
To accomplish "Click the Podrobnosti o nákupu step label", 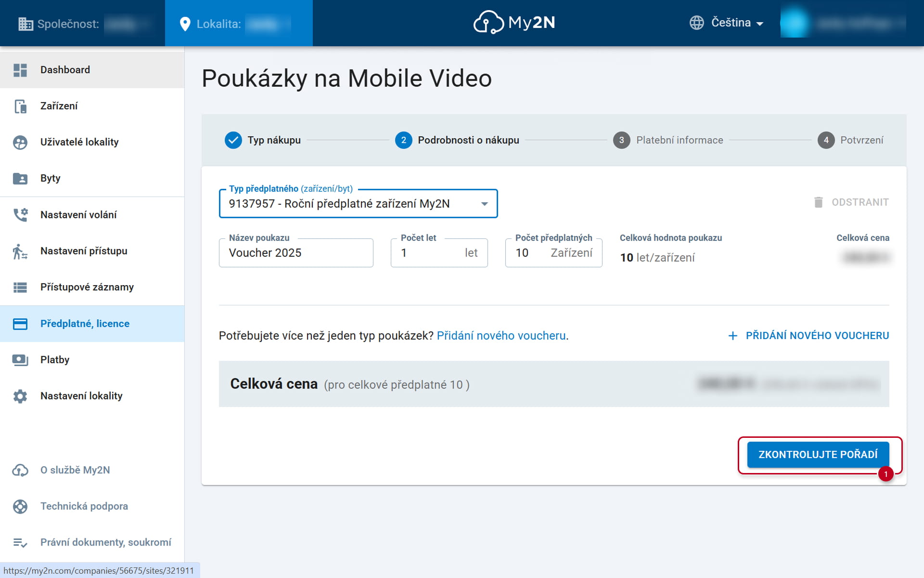I will coord(468,140).
